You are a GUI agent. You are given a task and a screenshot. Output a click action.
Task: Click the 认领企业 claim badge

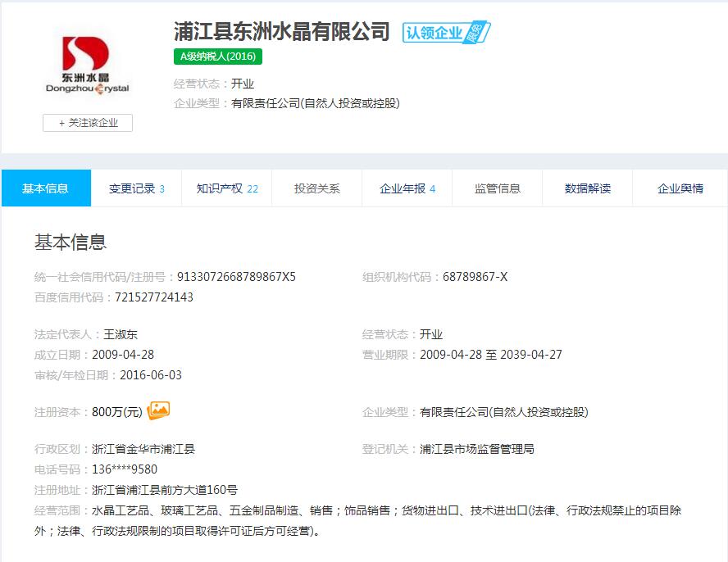tap(446, 33)
